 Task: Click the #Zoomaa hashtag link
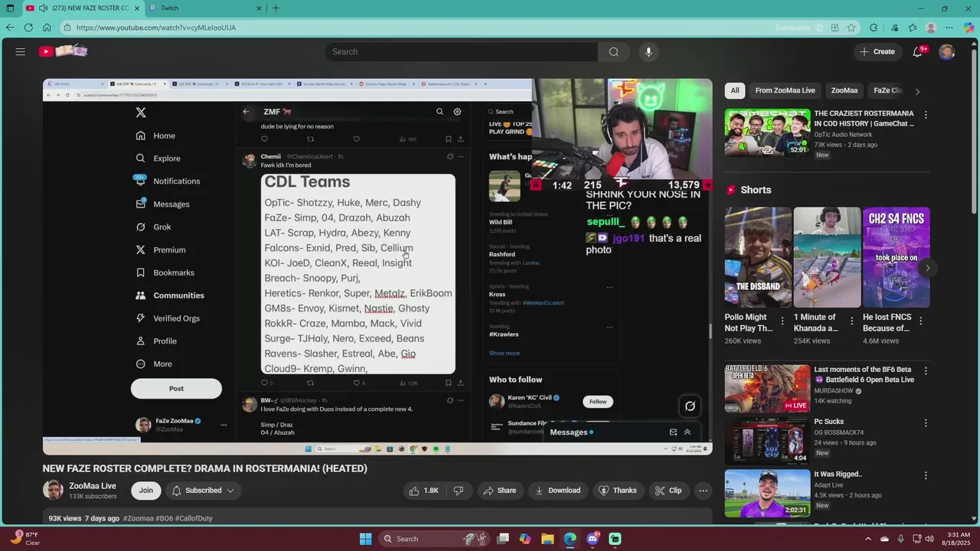pyautogui.click(x=138, y=518)
